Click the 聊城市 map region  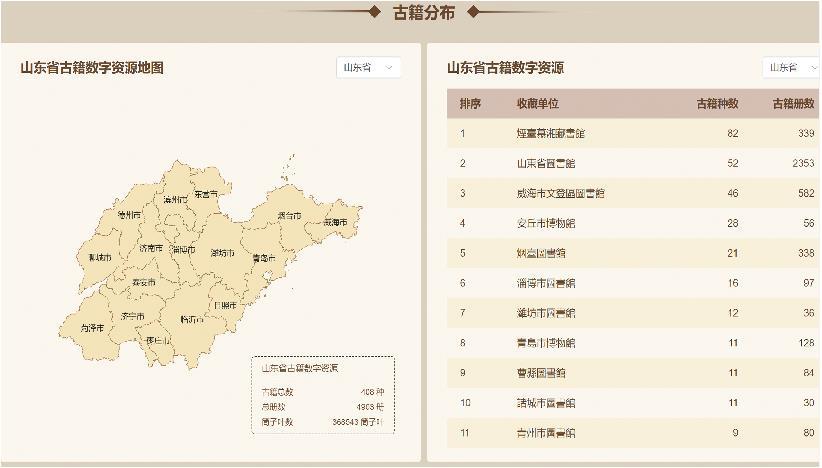[100, 257]
